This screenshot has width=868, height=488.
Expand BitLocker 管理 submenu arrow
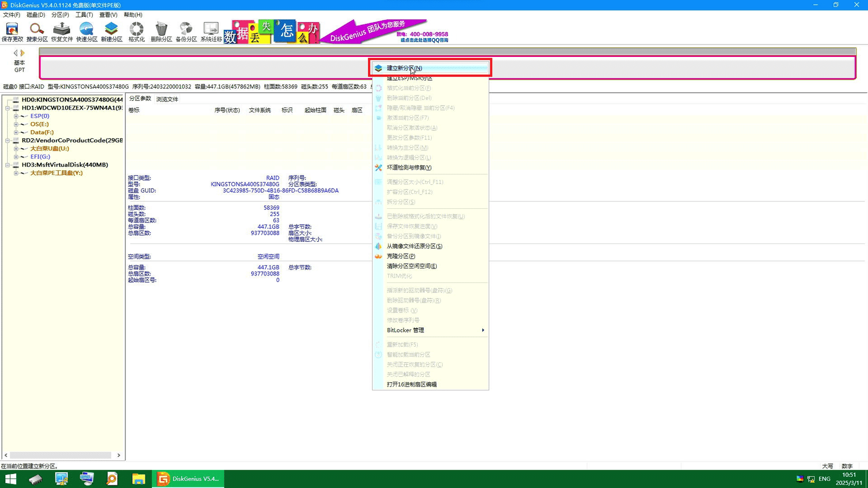click(x=483, y=330)
